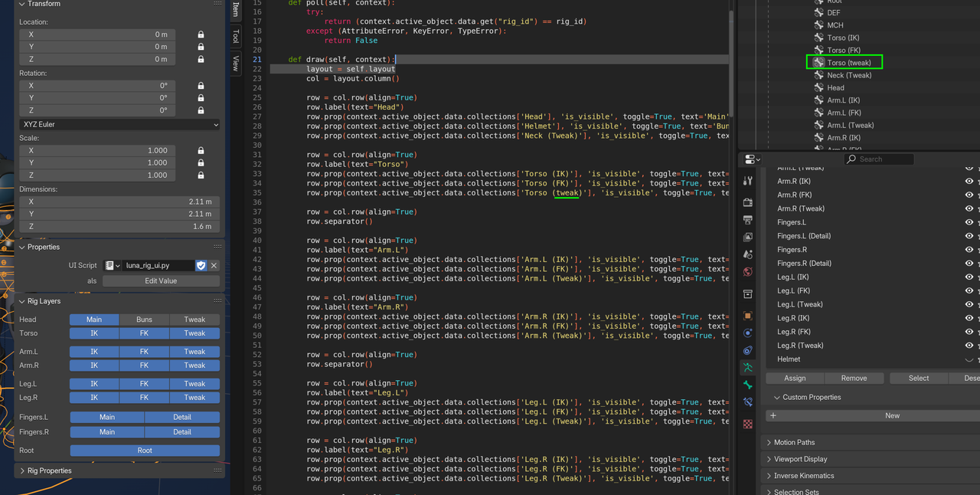Open the World properties globe icon
This screenshot has height=495, width=980.
point(747,271)
